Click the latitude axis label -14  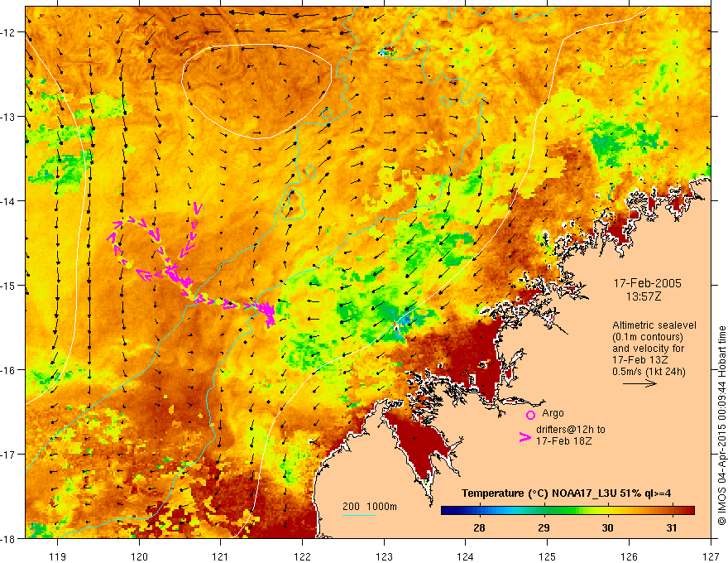[8, 200]
